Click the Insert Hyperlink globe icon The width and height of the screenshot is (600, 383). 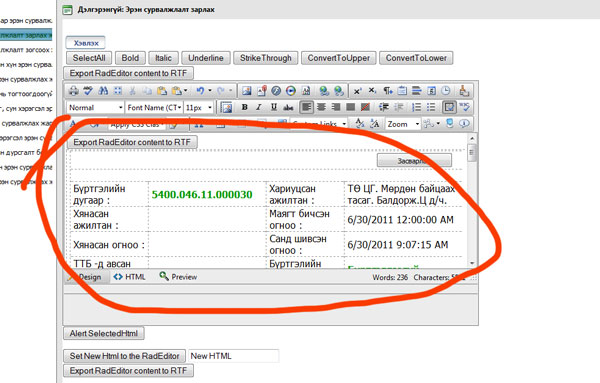pos(324,91)
